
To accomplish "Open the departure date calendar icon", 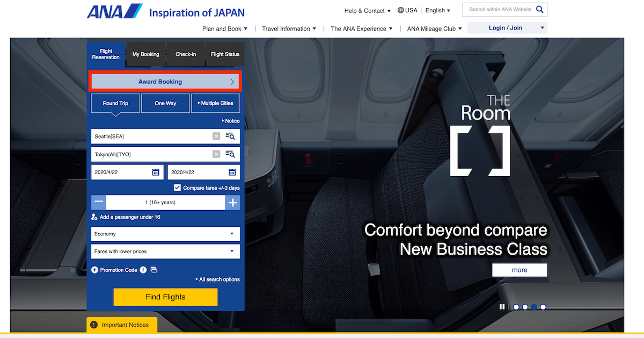I will click(x=156, y=172).
